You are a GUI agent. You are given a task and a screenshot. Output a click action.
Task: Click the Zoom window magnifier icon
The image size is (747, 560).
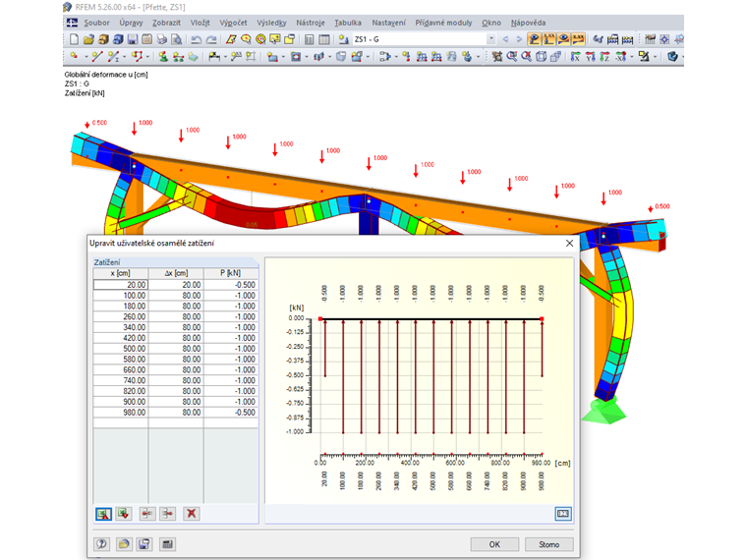click(x=512, y=57)
